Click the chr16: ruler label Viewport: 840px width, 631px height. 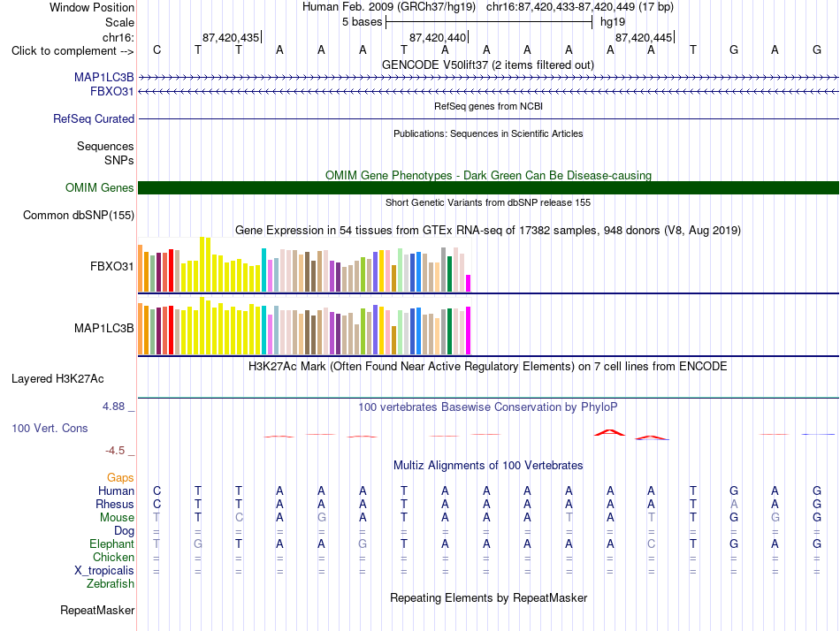click(118, 37)
